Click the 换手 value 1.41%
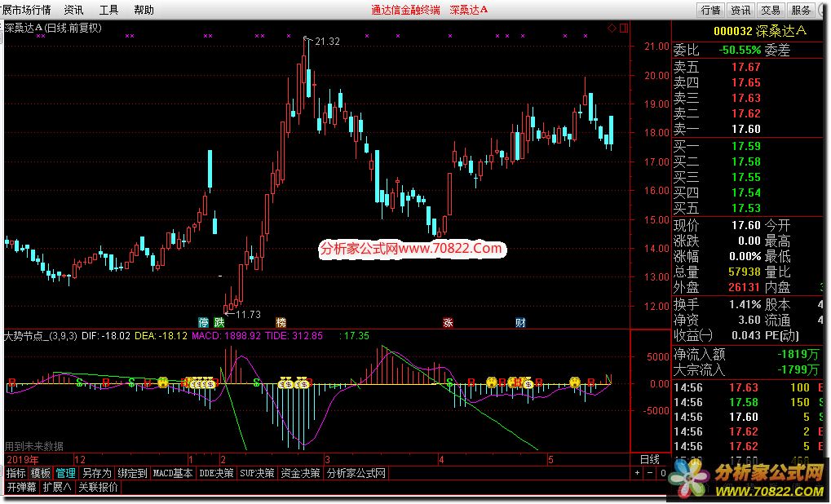This screenshot has width=831, height=504. pos(745,305)
